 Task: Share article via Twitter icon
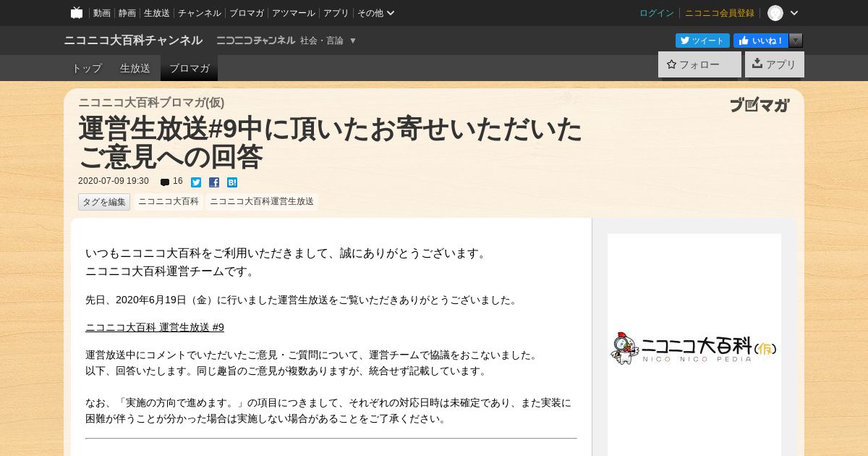196,182
